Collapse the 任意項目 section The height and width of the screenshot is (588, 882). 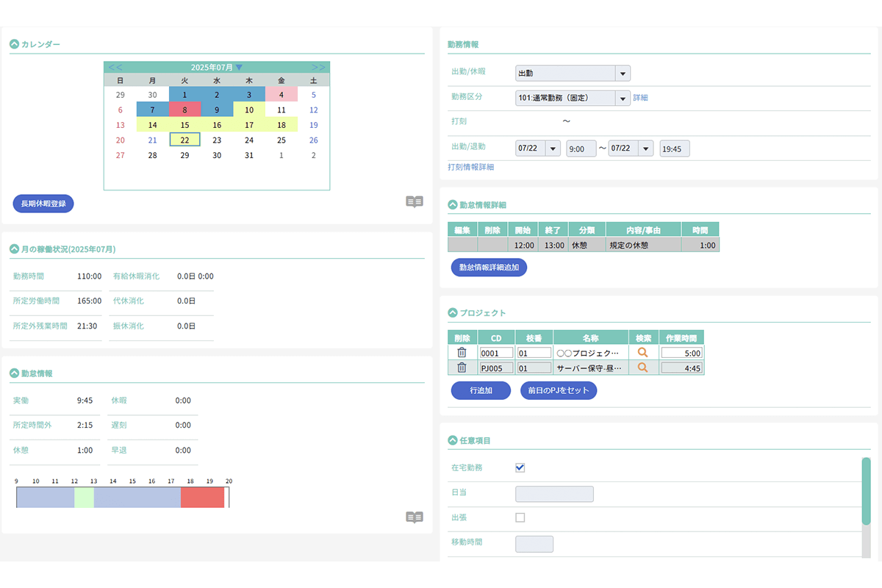[453, 440]
